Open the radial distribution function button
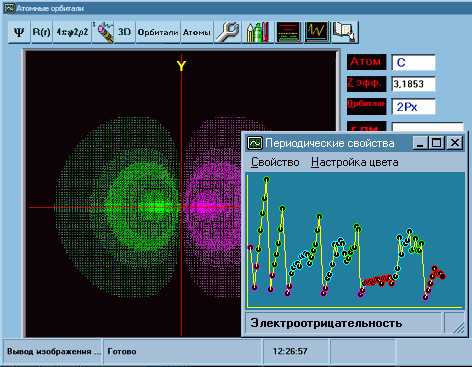 [x=72, y=32]
